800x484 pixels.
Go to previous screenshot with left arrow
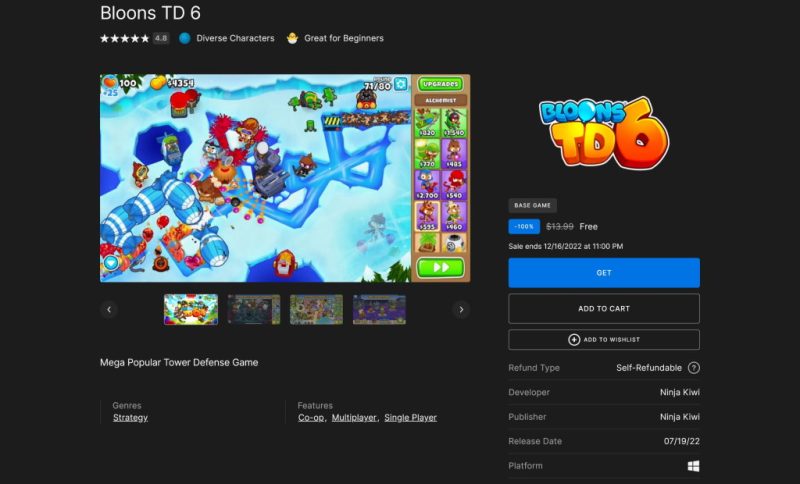109,310
